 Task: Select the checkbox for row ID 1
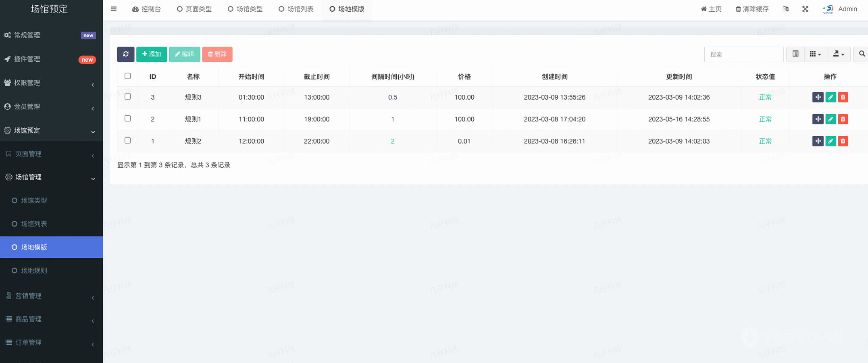[128, 141]
